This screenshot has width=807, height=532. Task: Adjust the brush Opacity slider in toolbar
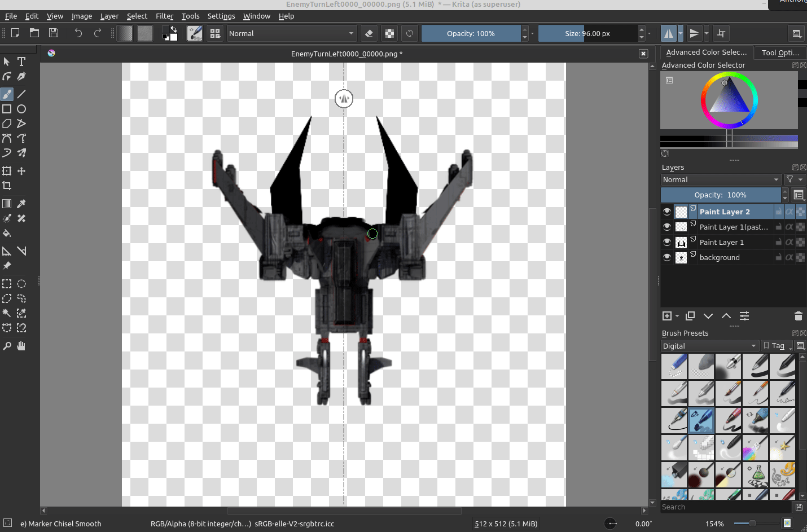471,33
